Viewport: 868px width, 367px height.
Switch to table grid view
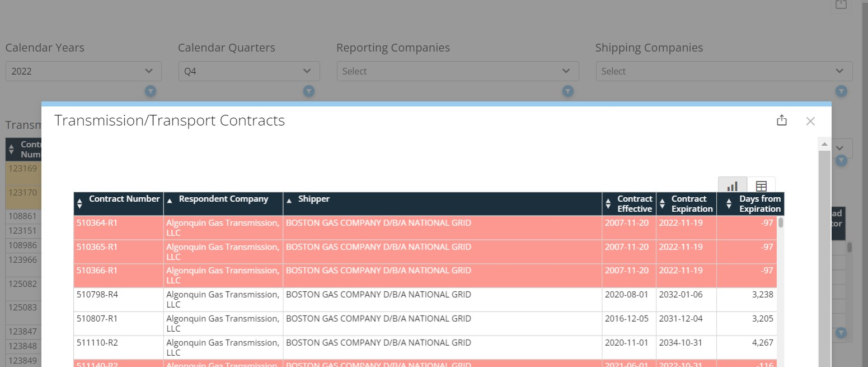761,185
